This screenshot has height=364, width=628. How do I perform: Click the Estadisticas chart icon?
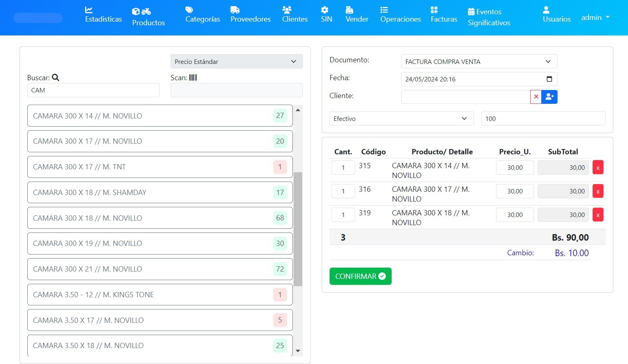89,10
